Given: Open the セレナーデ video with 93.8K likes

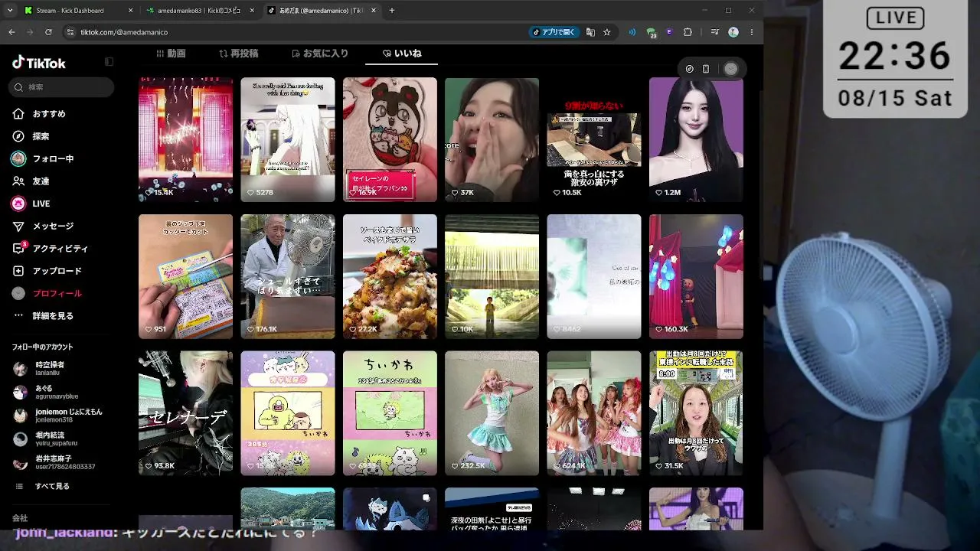Looking at the screenshot, I should (185, 413).
